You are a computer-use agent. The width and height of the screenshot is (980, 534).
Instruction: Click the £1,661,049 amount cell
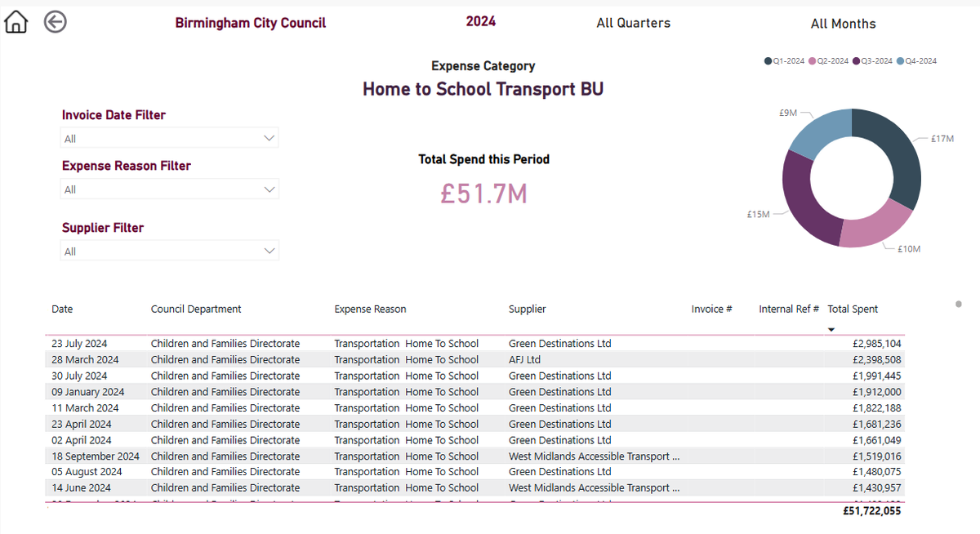click(x=877, y=441)
